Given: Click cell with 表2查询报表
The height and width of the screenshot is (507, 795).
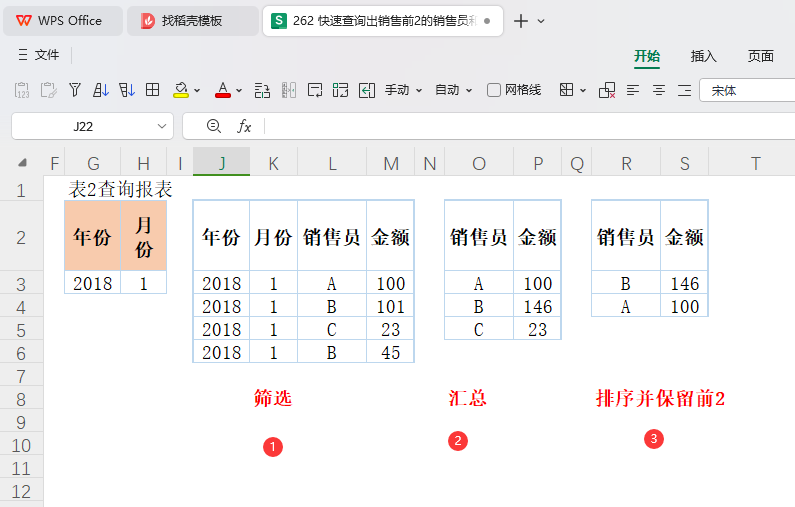Looking at the screenshot, I should pos(120,189).
